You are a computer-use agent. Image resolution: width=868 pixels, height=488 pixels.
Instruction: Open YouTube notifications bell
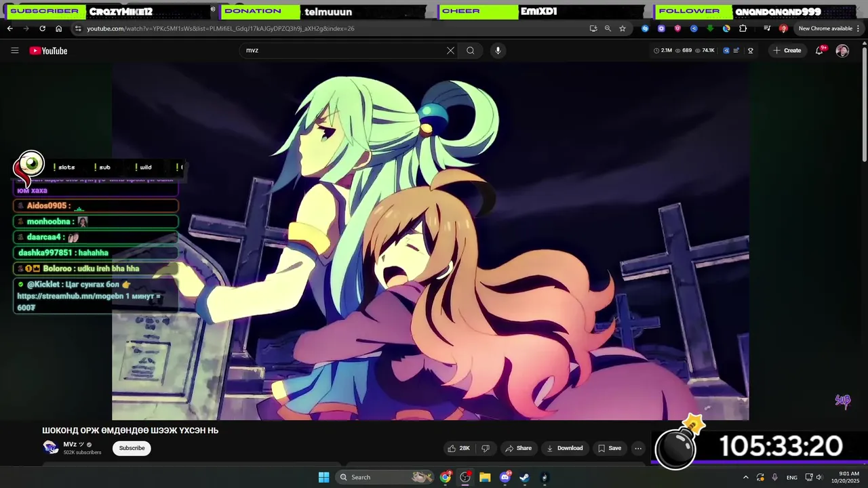pyautogui.click(x=819, y=50)
